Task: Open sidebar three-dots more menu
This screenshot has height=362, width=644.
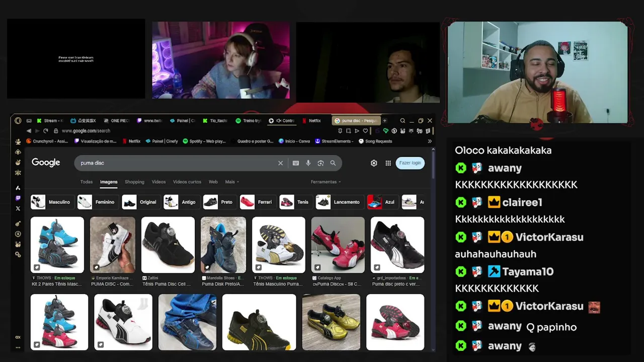Action: (18, 347)
